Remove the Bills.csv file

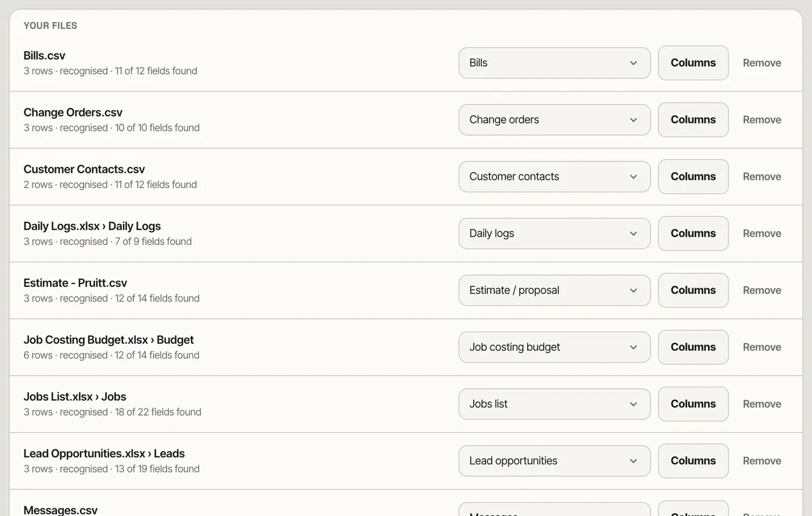pos(762,63)
